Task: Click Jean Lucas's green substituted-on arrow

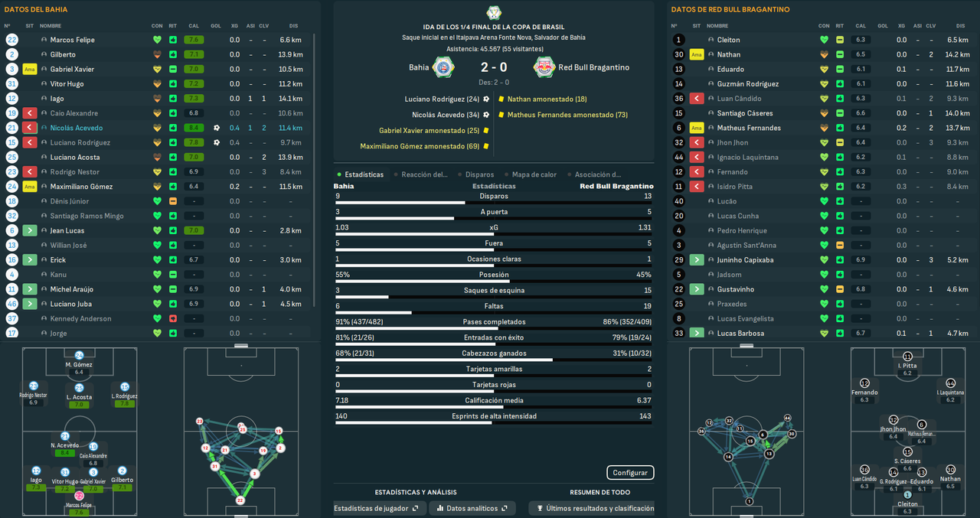Action: (x=31, y=230)
